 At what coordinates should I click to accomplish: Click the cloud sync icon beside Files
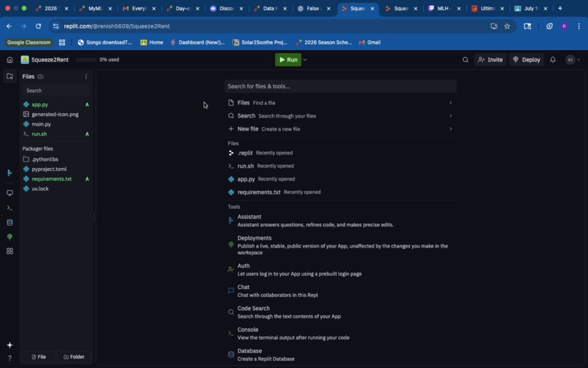pyautogui.click(x=41, y=77)
